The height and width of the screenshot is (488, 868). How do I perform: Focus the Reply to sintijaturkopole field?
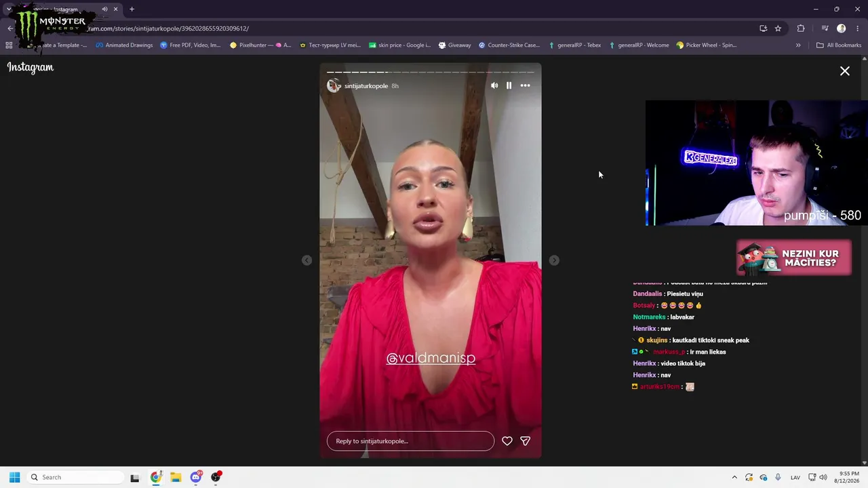(x=410, y=441)
